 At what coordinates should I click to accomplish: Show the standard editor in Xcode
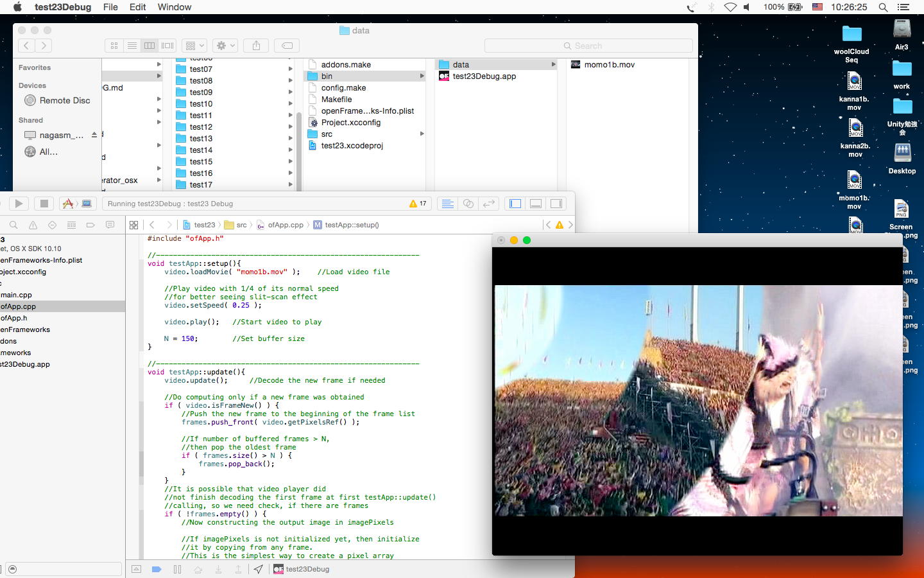pos(448,204)
